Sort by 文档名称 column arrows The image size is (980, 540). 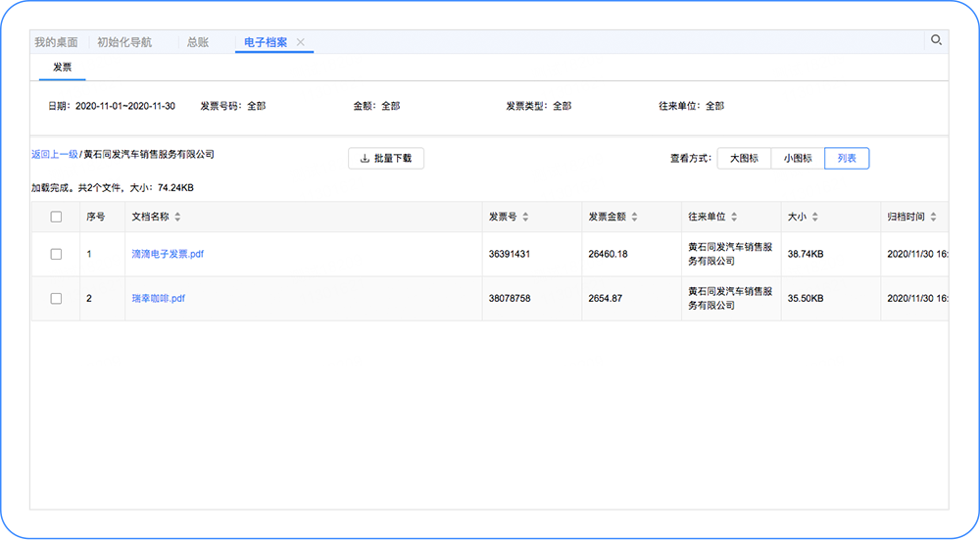(x=177, y=217)
